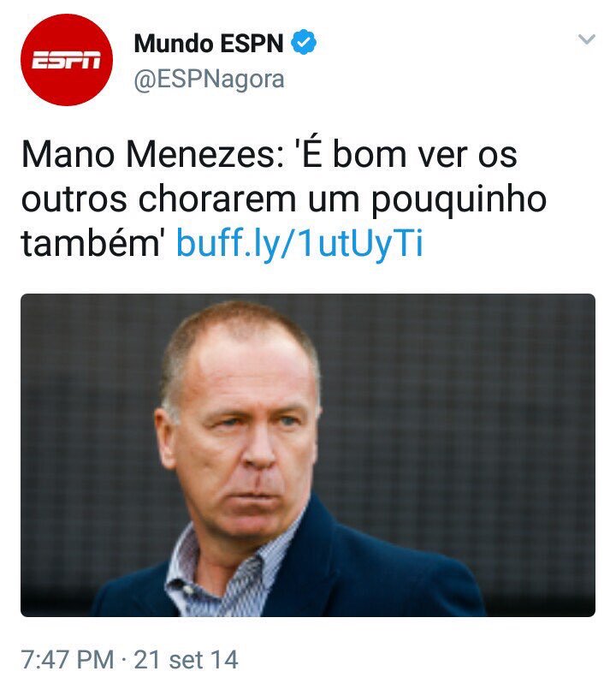The height and width of the screenshot is (683, 616).
Task: Open the red ESPN profile avatar
Action: click(67, 60)
